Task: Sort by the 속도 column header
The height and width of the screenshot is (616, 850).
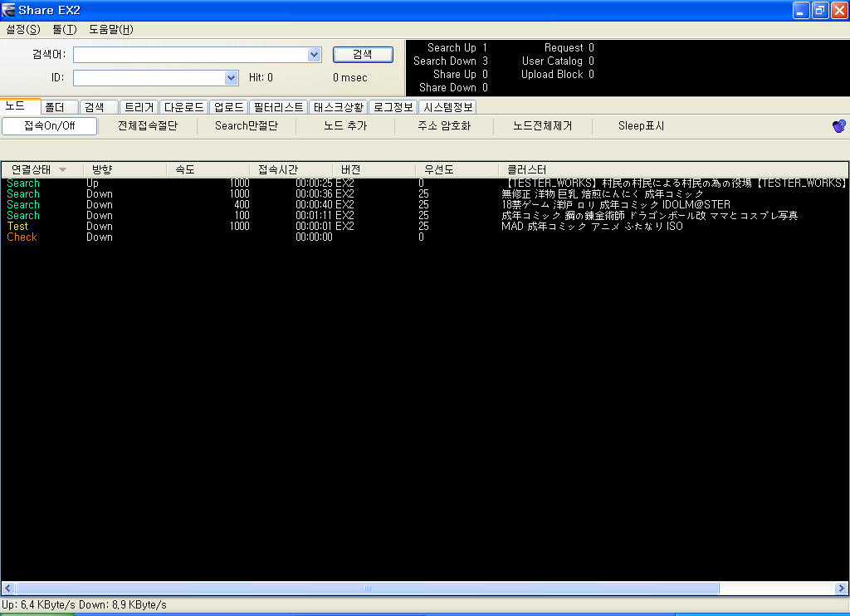Action: pyautogui.click(x=208, y=169)
